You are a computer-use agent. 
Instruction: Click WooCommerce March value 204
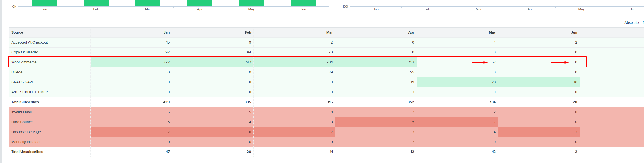[x=329, y=62]
